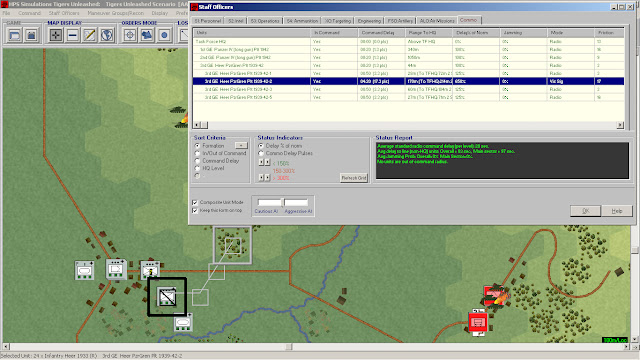The height and width of the screenshot is (360, 640).
Task: Click the OK button in Staff Officers
Action: point(585,211)
